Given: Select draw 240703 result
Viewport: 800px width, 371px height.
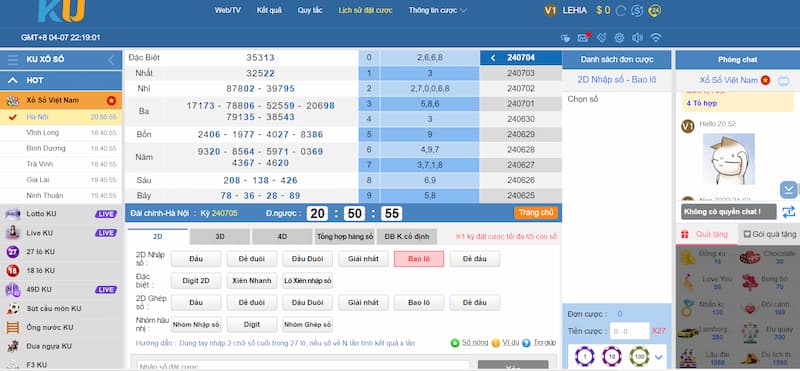Looking at the screenshot, I should point(520,73).
